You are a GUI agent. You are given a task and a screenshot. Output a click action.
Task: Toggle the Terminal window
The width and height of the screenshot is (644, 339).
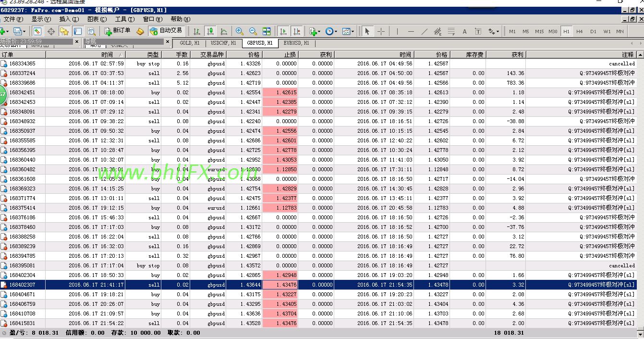coord(77,31)
